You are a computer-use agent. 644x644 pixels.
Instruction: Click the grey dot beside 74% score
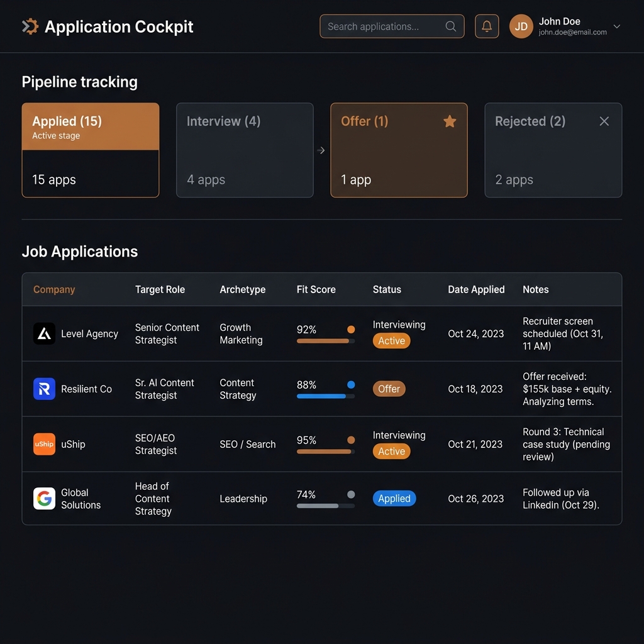click(x=351, y=494)
